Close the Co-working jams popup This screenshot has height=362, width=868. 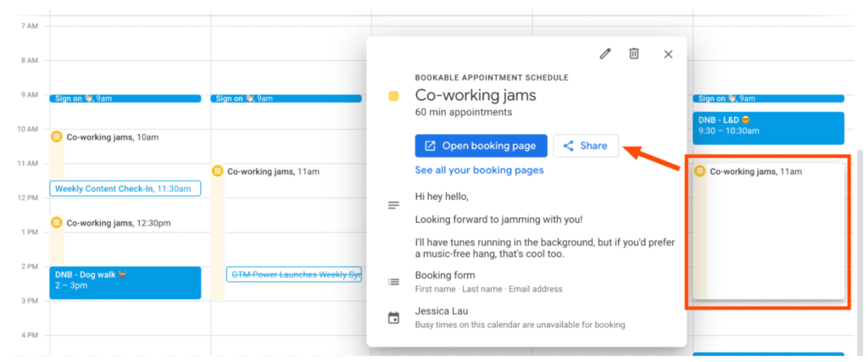pos(668,54)
